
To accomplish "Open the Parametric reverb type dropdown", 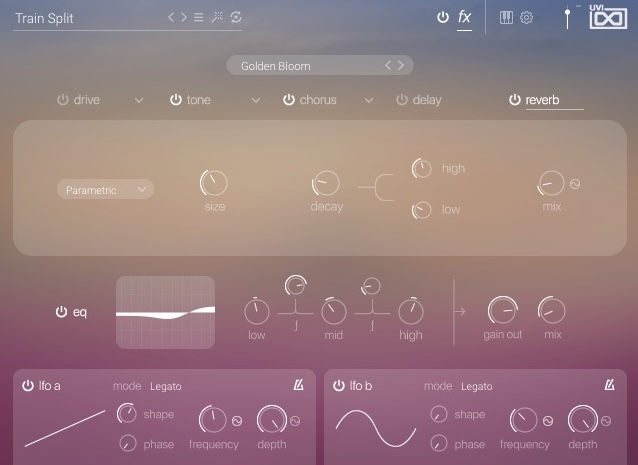I will point(105,189).
